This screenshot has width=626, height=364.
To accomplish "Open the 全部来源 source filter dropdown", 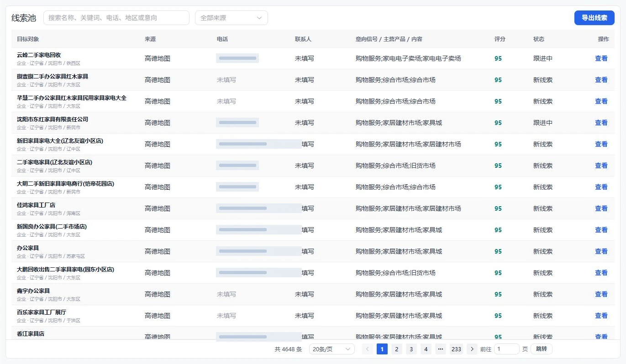I will tap(231, 18).
